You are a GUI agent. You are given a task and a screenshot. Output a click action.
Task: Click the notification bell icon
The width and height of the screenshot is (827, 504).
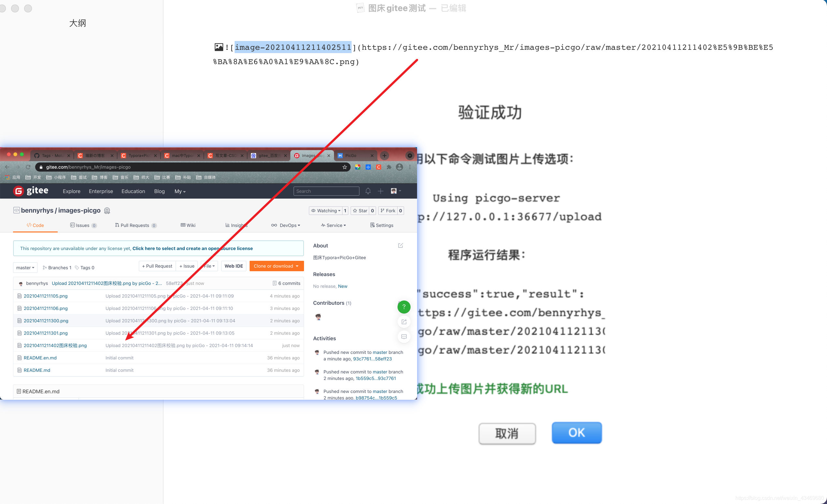[368, 191]
